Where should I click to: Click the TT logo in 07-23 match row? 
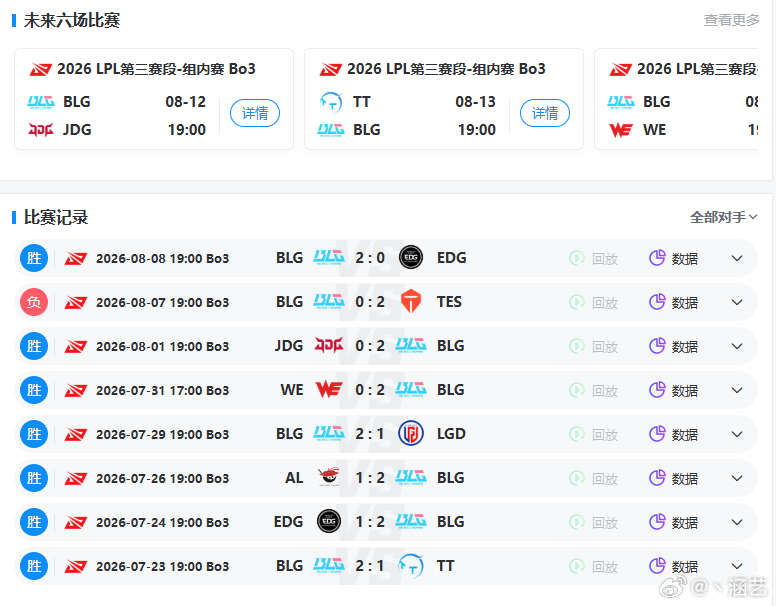click(411, 565)
